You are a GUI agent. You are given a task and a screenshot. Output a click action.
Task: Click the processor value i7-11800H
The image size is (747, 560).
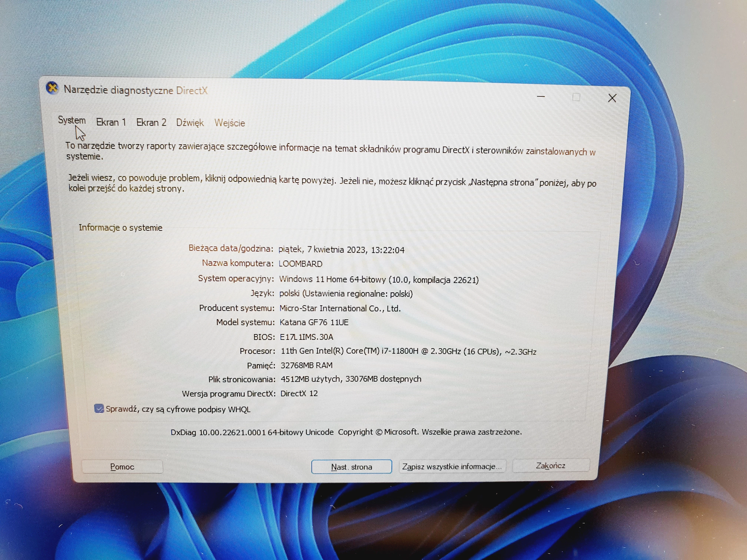(x=409, y=351)
